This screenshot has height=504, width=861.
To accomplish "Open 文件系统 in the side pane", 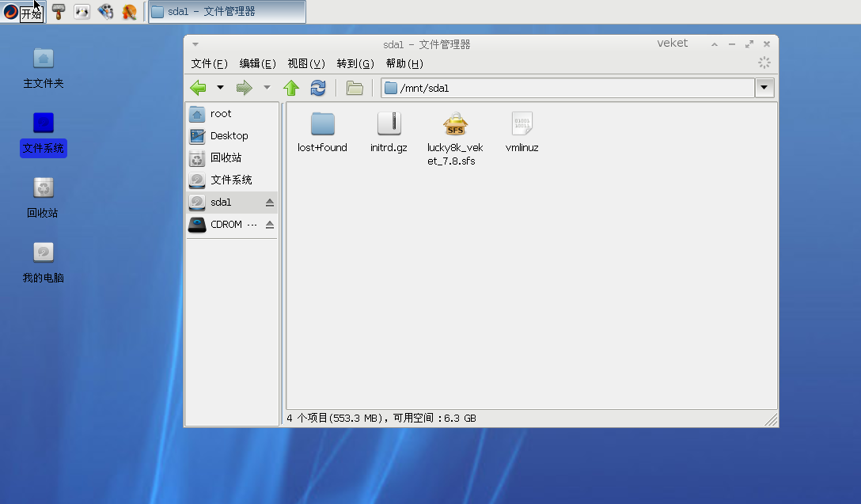I will pos(233,180).
